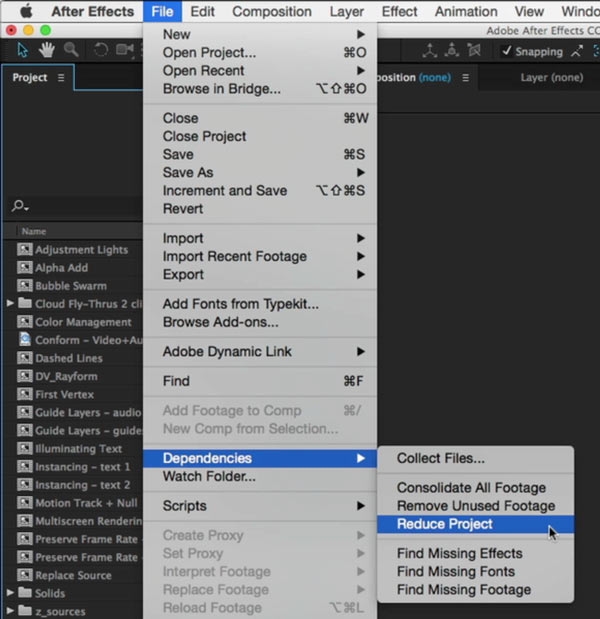Choose Consolidate All Footage

(x=475, y=488)
